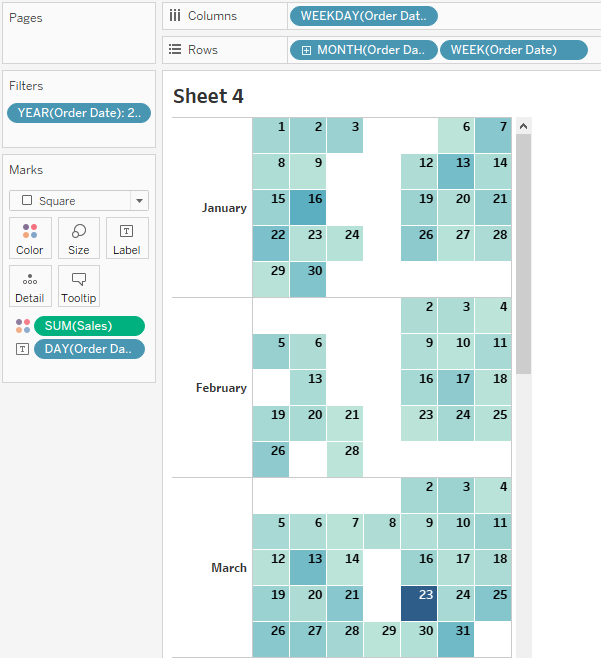
Task: Click the Columns shelf icon
Action: [175, 16]
